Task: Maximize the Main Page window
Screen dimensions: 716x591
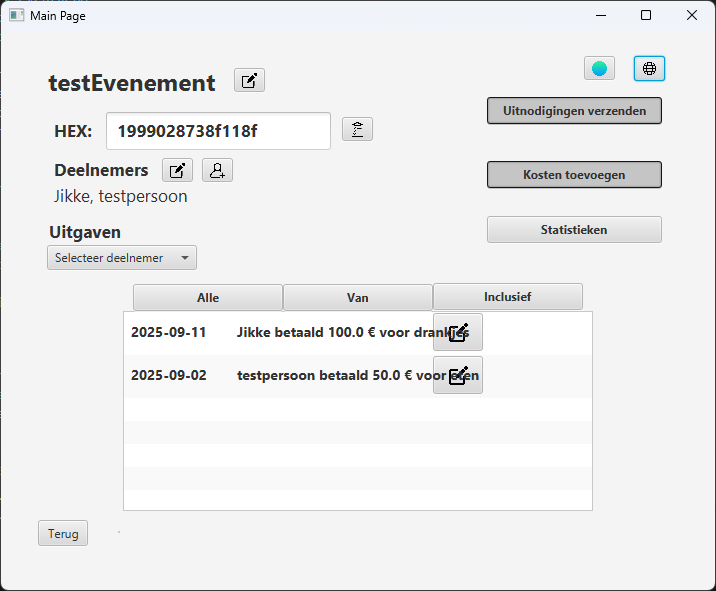Action: (646, 15)
